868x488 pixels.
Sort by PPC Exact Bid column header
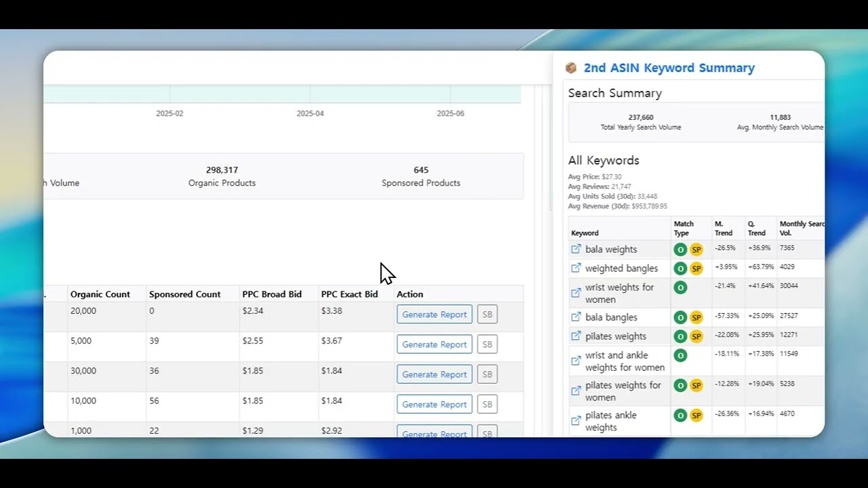click(x=349, y=294)
